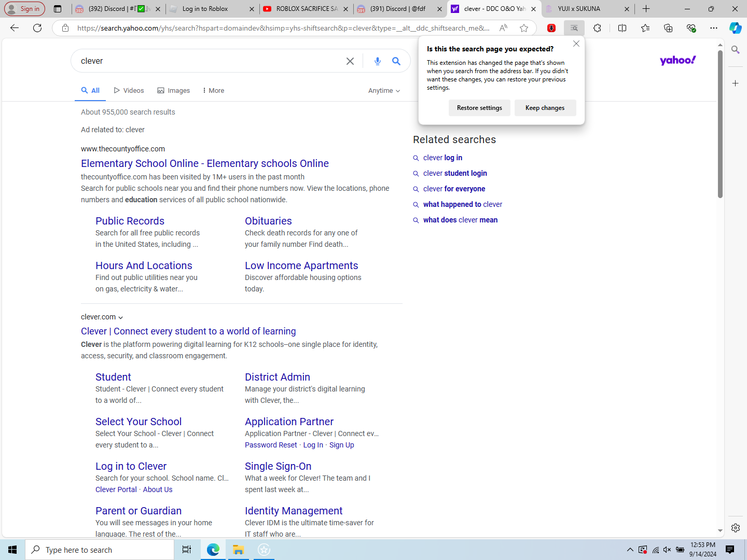Open the browser Settings and more menu
The width and height of the screenshot is (747, 560).
point(714,28)
